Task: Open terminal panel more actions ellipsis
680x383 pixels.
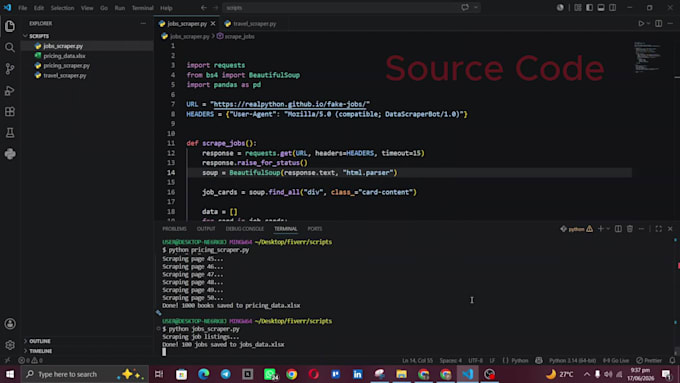Action: pos(641,229)
